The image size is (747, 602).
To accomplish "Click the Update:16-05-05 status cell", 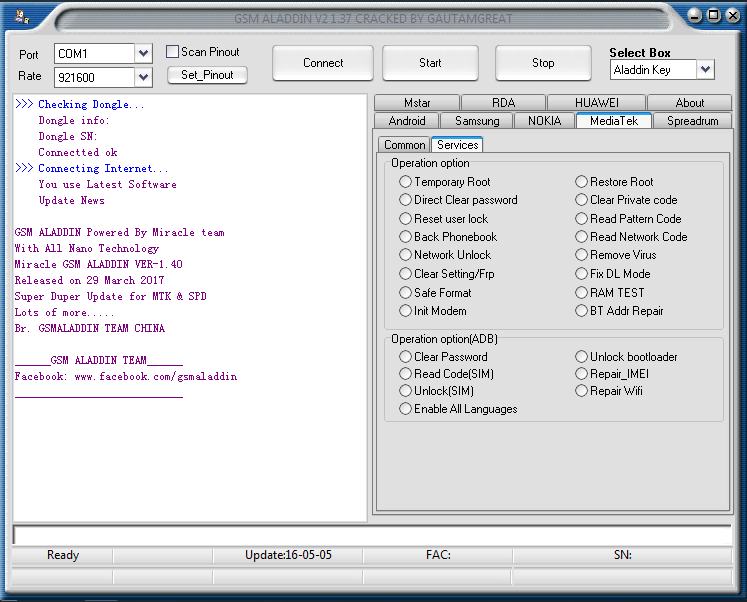I will pyautogui.click(x=288, y=555).
